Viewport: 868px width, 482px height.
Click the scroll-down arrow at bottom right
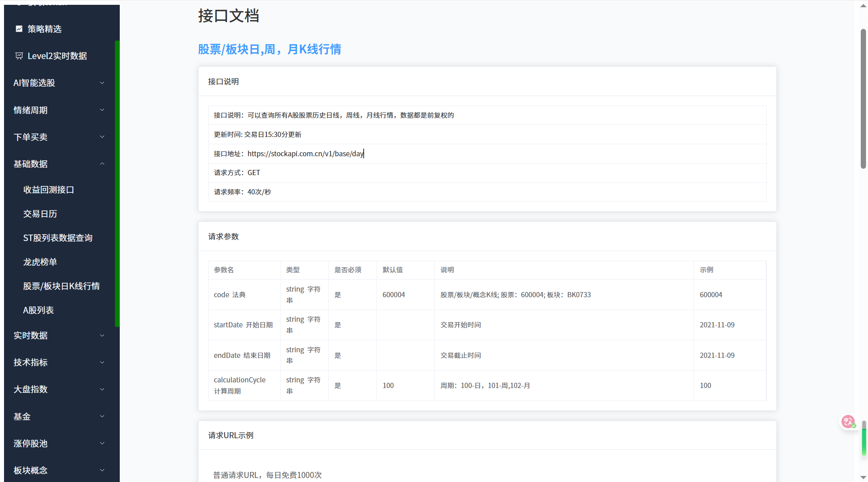(862, 478)
